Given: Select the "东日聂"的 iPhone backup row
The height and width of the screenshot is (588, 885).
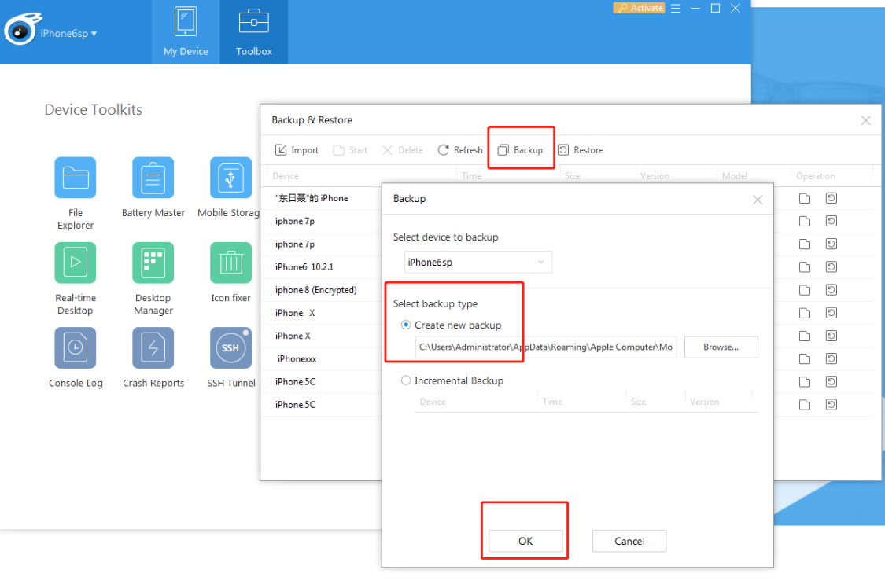Looking at the screenshot, I should click(x=322, y=198).
